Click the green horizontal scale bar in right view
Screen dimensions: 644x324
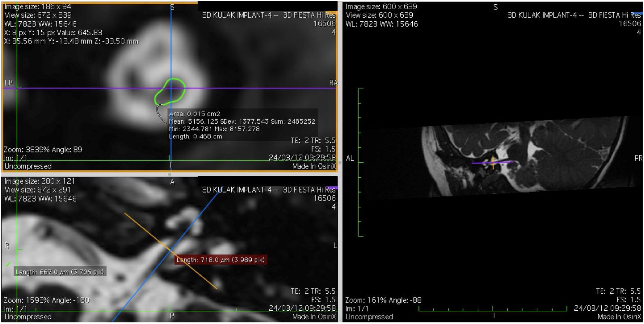pos(462,311)
